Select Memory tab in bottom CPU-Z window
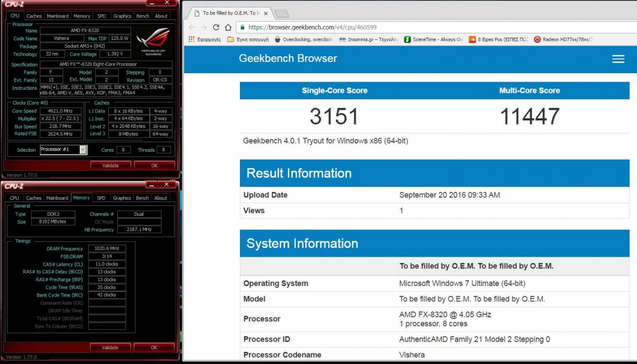The image size is (637, 364). [x=81, y=198]
